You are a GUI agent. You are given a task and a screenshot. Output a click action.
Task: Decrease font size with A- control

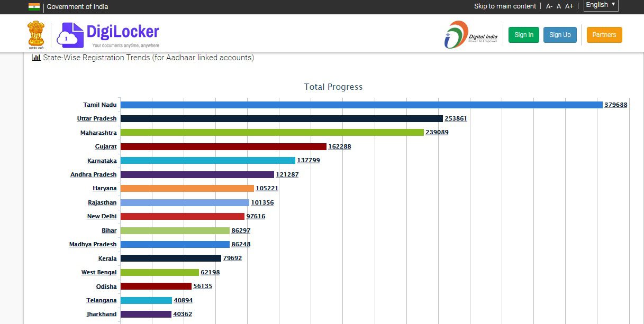coord(549,6)
